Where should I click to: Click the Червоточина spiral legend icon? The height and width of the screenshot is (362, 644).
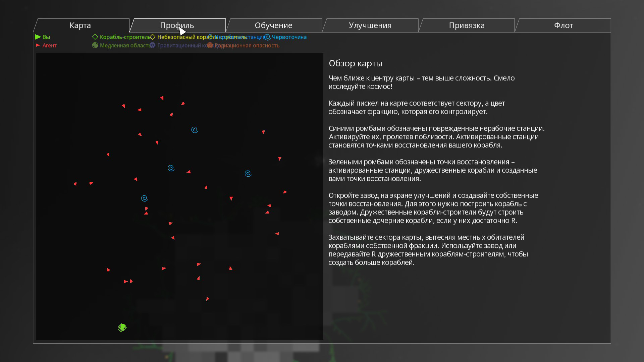point(267,37)
